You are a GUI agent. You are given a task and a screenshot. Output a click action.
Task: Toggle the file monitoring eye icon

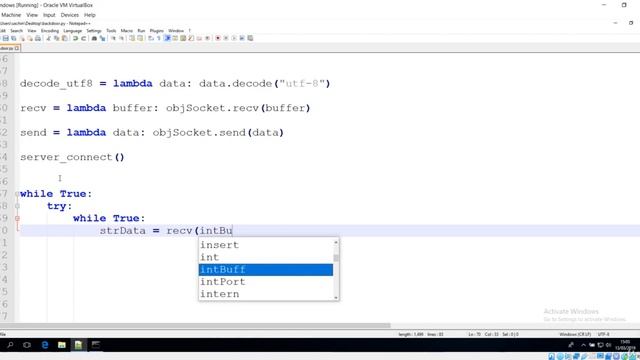coord(207,38)
